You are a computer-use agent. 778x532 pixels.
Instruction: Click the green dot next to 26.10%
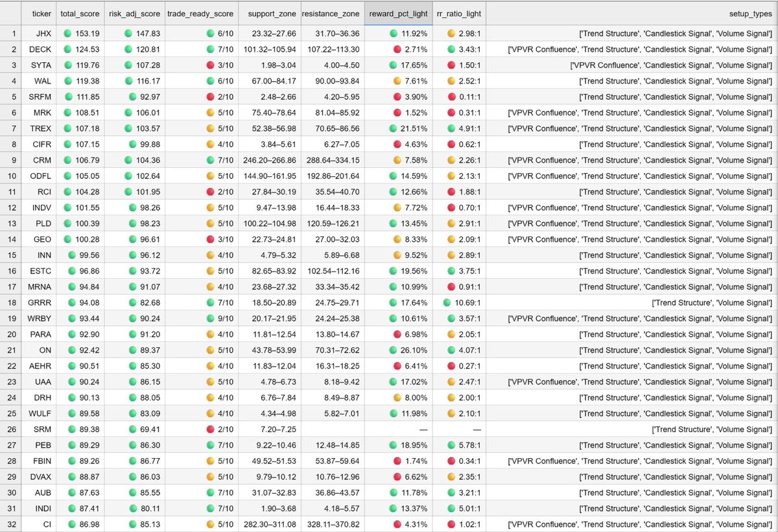pos(394,350)
